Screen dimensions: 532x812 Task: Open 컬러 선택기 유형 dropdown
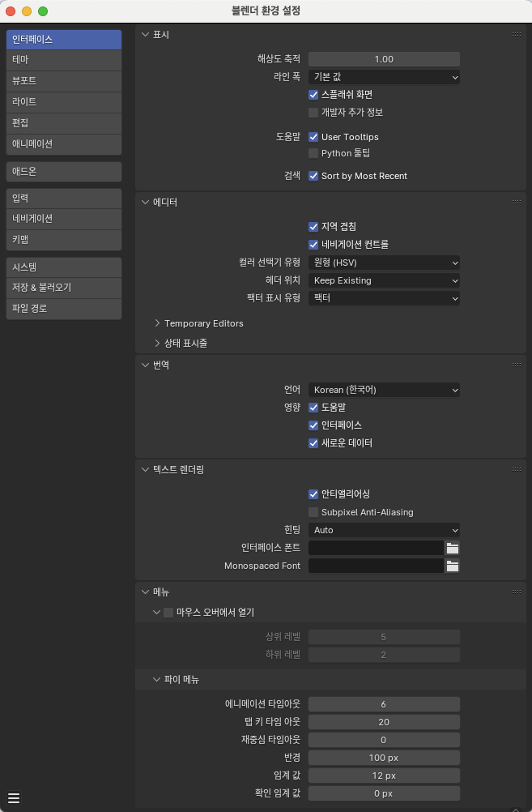tap(384, 263)
